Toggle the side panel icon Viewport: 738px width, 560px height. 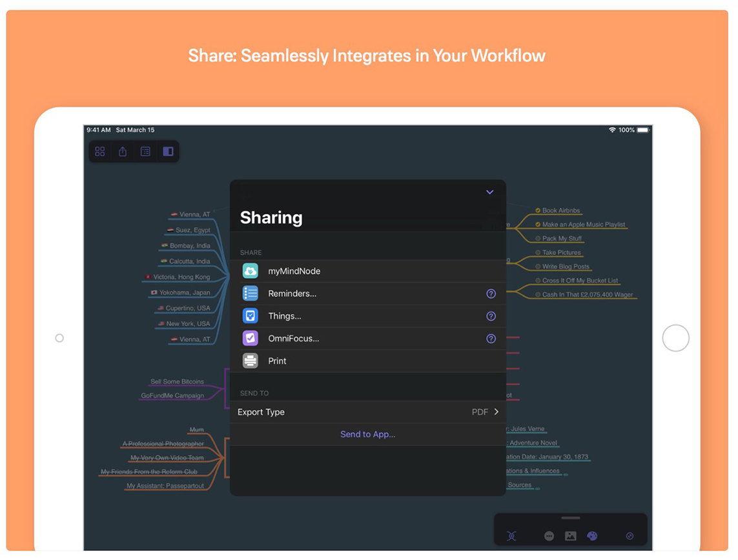168,152
